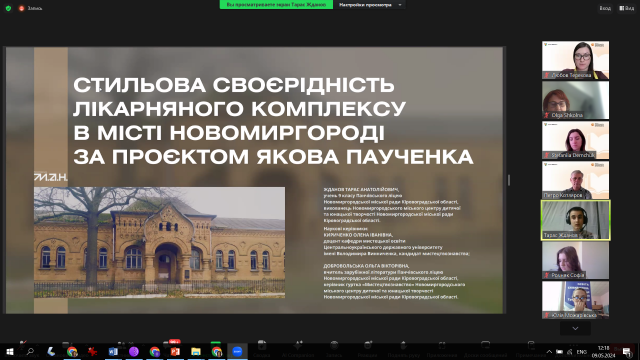The height and width of the screenshot is (360, 640).
Task: Open the Вид layout menu
Action: pyautogui.click(x=627, y=8)
